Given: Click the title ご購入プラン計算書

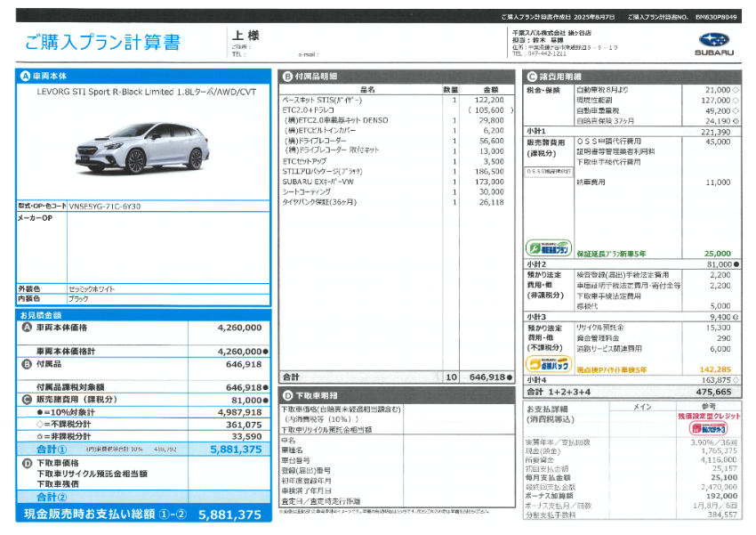Looking at the screenshot, I should (102, 43).
